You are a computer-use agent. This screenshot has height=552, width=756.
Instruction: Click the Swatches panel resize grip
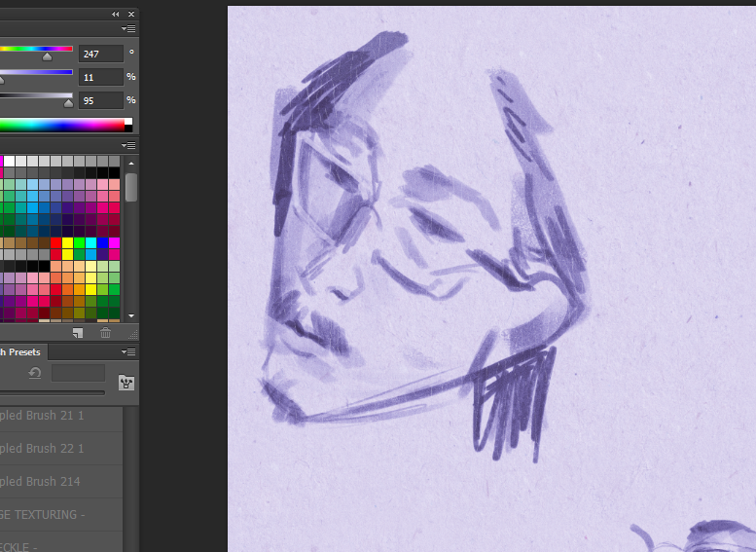click(x=133, y=333)
